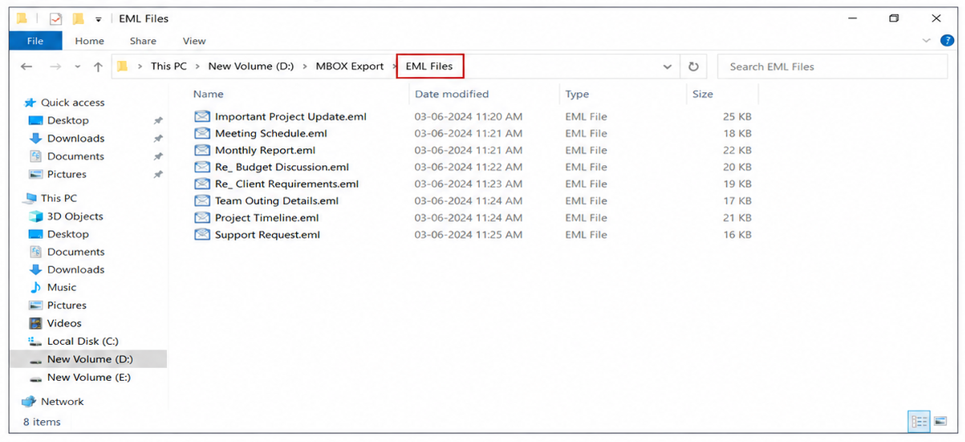Click the envelope icon of Monthly Report.eml
This screenshot has height=442, width=965.
click(202, 150)
